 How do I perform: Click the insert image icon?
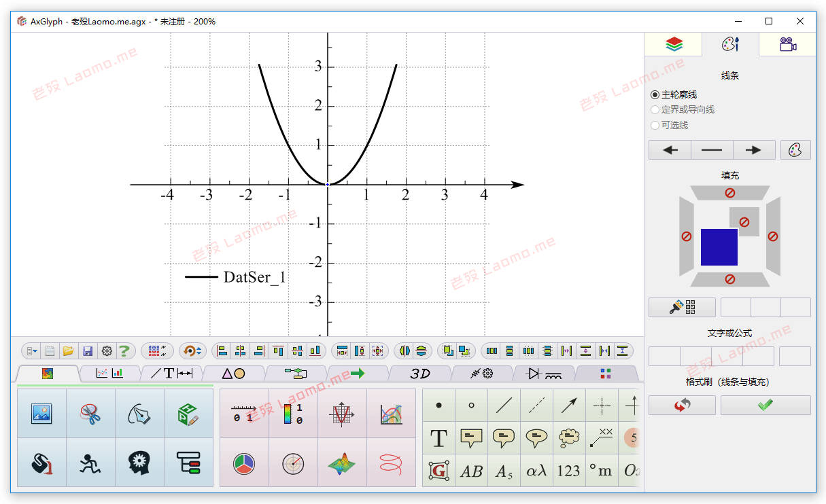pos(41,413)
